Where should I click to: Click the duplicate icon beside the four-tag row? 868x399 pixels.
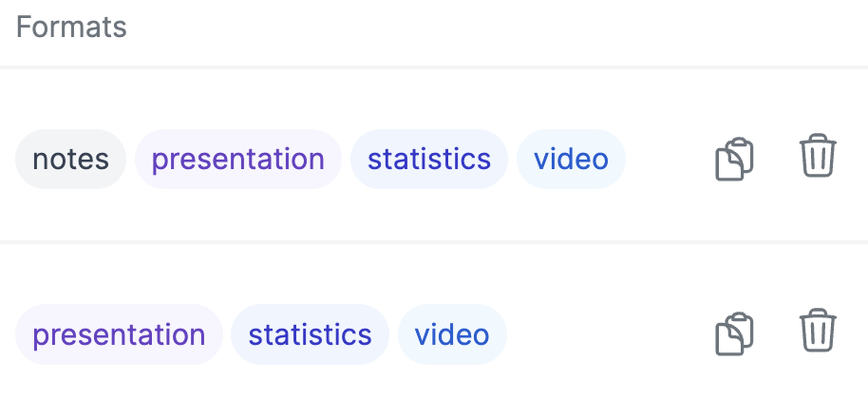pyautogui.click(x=733, y=159)
